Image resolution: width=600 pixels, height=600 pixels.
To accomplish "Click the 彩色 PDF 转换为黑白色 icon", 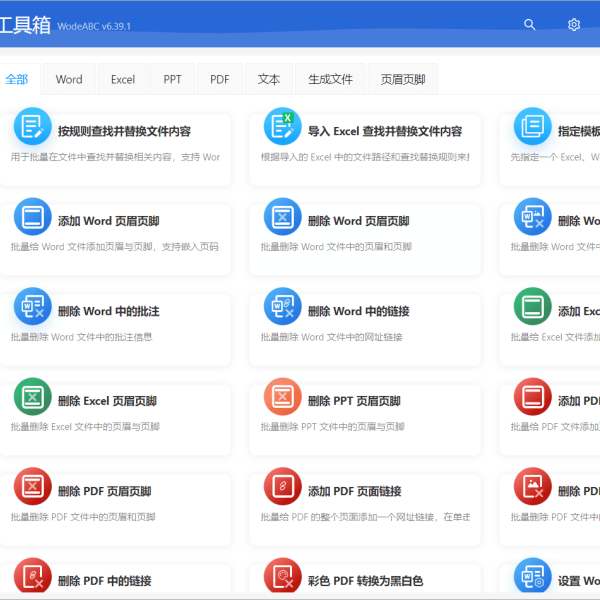I will click(282, 576).
